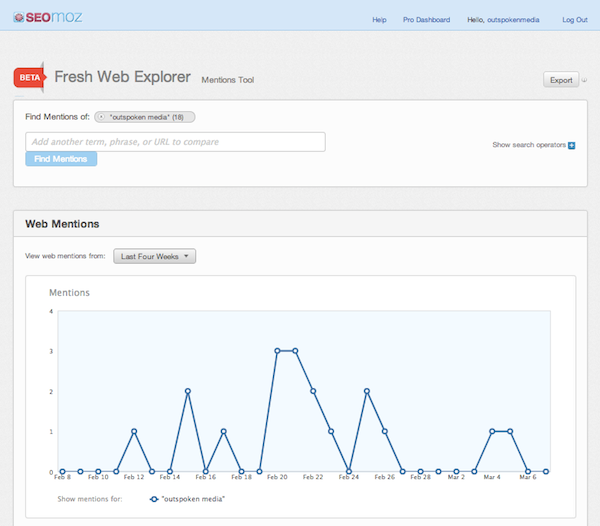
Task: Click the Web Mentions heading
Action: click(x=62, y=224)
